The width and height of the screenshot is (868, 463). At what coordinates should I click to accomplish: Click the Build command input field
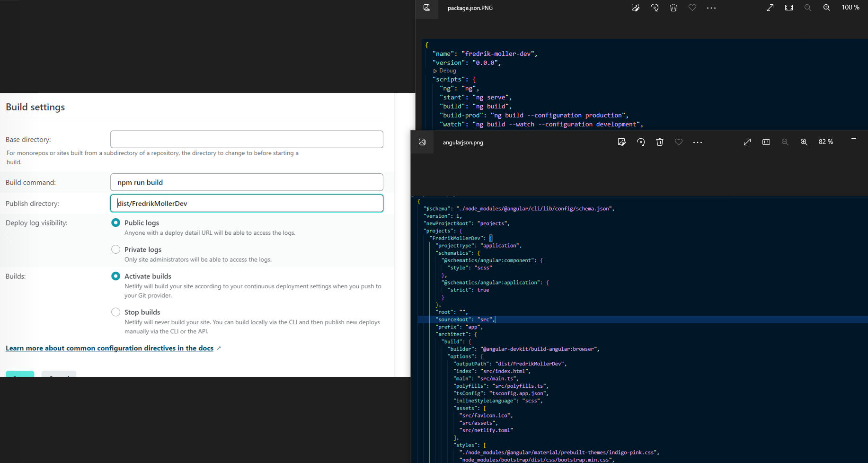[x=247, y=182]
